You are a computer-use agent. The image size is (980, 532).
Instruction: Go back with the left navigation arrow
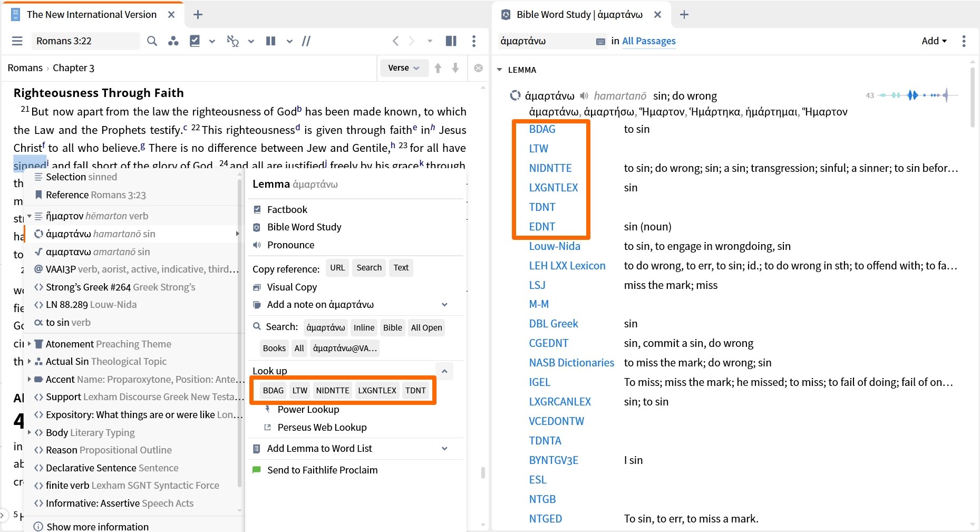[x=395, y=41]
